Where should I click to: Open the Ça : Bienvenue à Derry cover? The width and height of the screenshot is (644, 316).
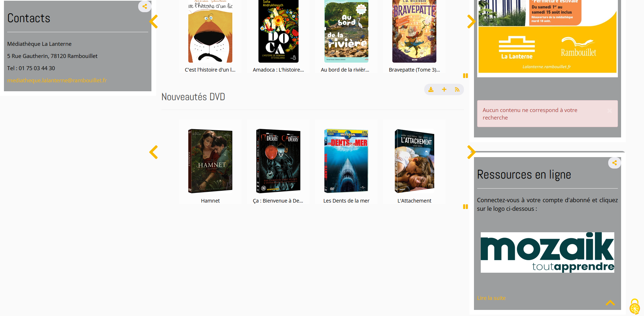tap(278, 161)
